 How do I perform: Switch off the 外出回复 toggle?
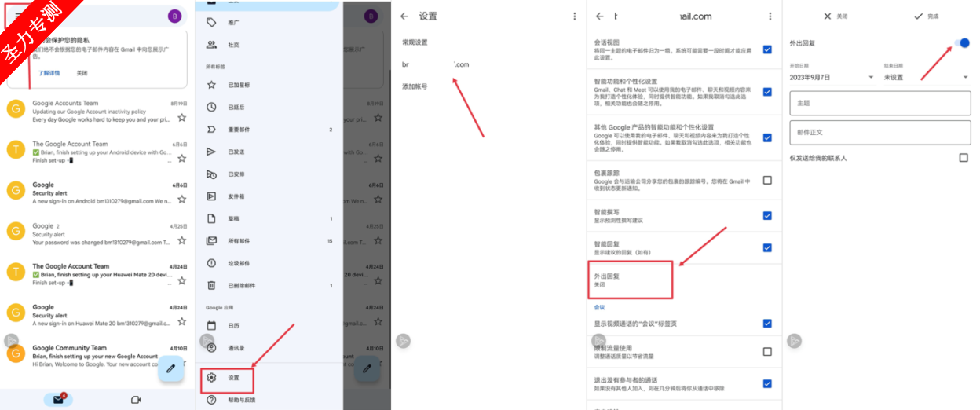(960, 43)
